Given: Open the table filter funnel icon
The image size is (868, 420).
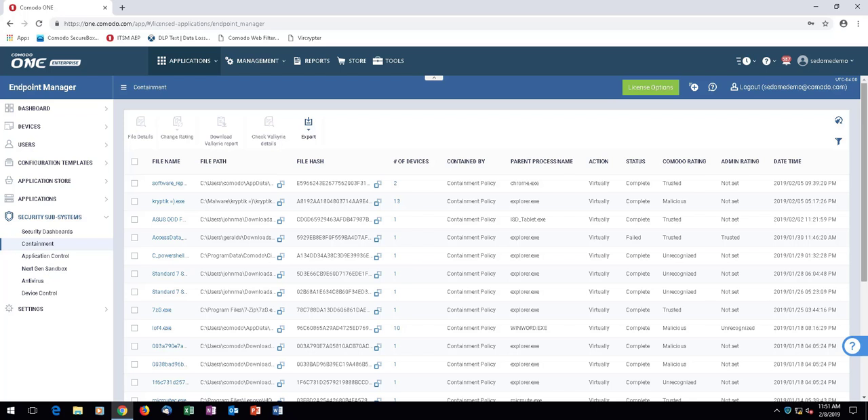Looking at the screenshot, I should coord(838,142).
